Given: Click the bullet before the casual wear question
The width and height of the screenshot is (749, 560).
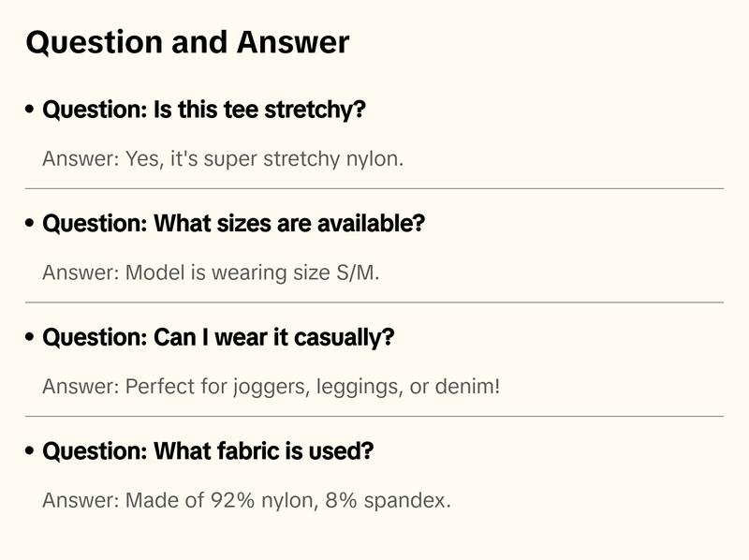Looking at the screenshot, I should tap(30, 338).
